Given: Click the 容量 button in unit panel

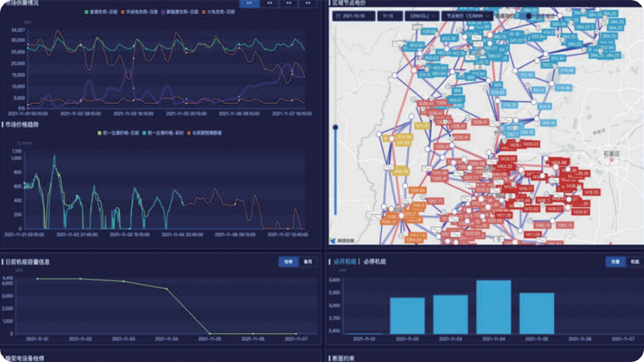Looking at the screenshot, I should coord(614,262).
